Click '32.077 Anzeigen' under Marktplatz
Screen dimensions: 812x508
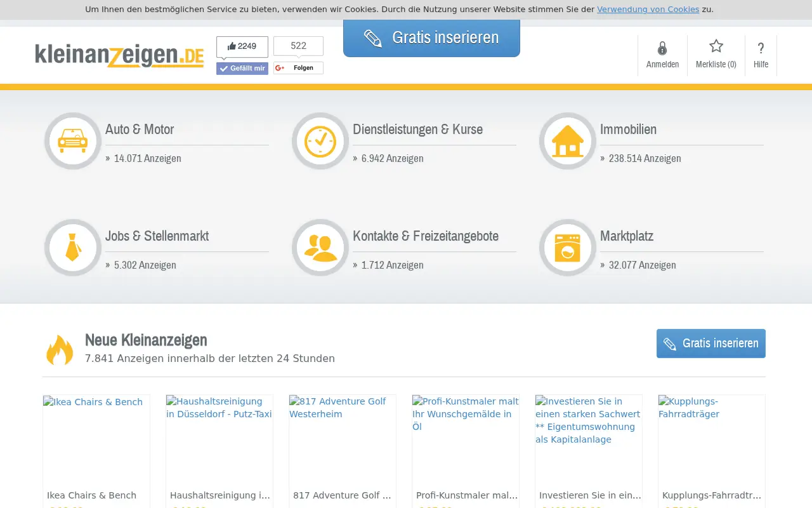tap(642, 265)
